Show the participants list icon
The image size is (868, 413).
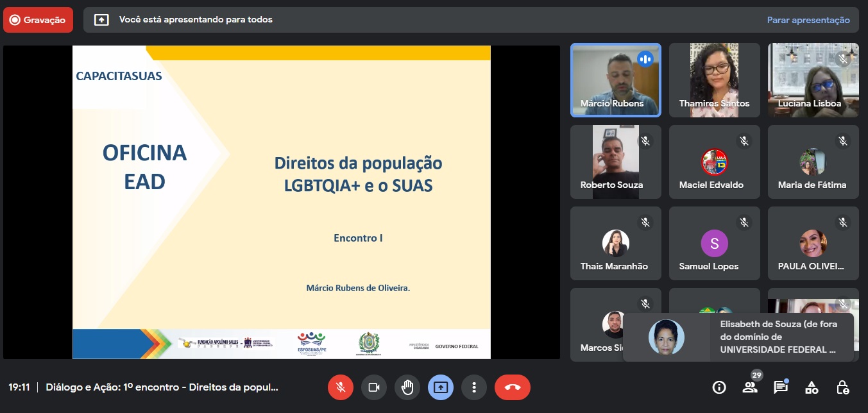749,387
